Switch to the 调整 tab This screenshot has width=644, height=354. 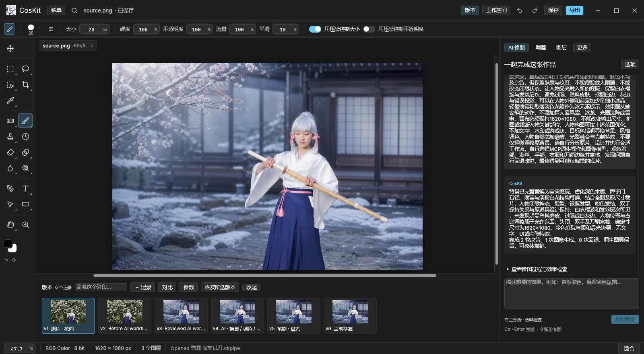541,47
